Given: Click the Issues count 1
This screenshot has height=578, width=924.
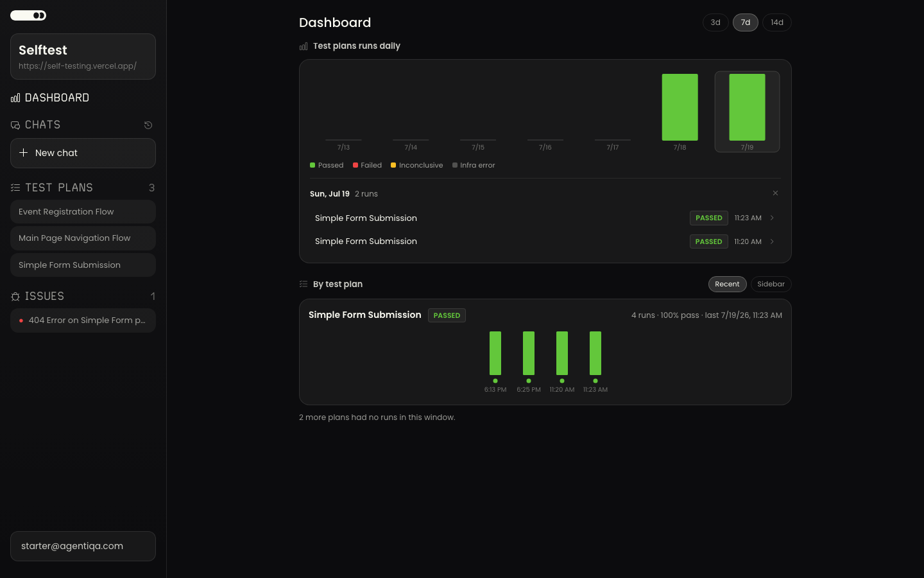Looking at the screenshot, I should tap(153, 296).
